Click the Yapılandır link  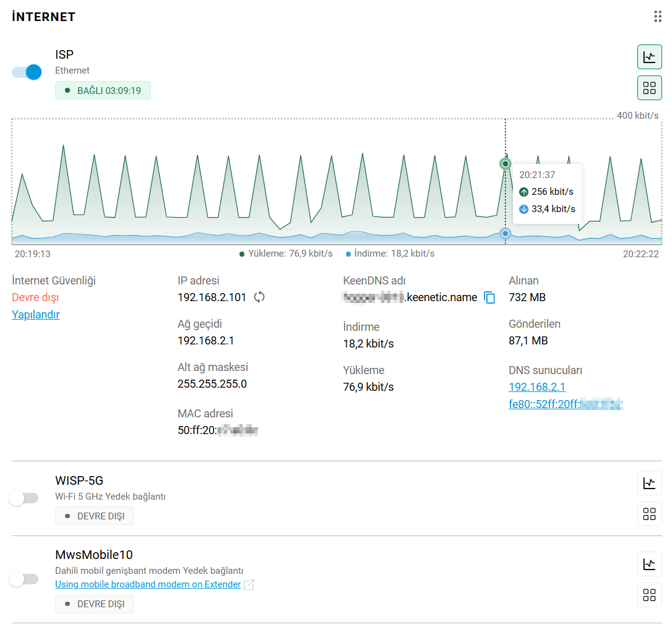[35, 315]
